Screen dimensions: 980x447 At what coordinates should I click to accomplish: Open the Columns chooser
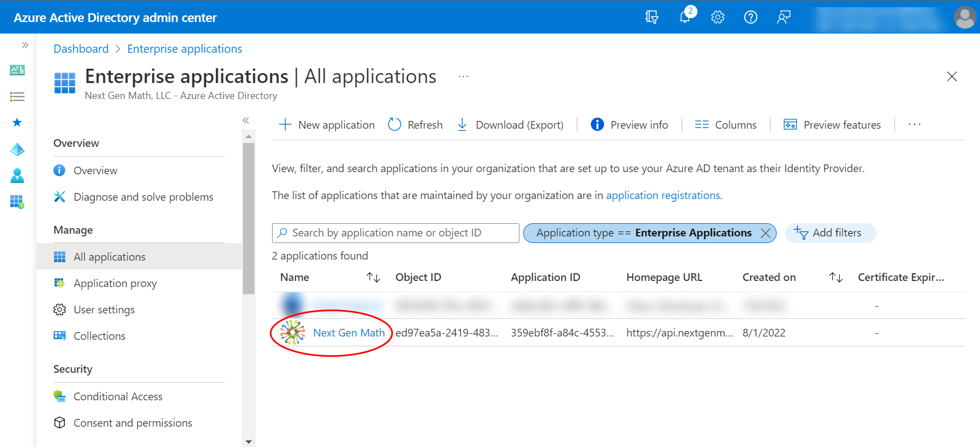726,125
